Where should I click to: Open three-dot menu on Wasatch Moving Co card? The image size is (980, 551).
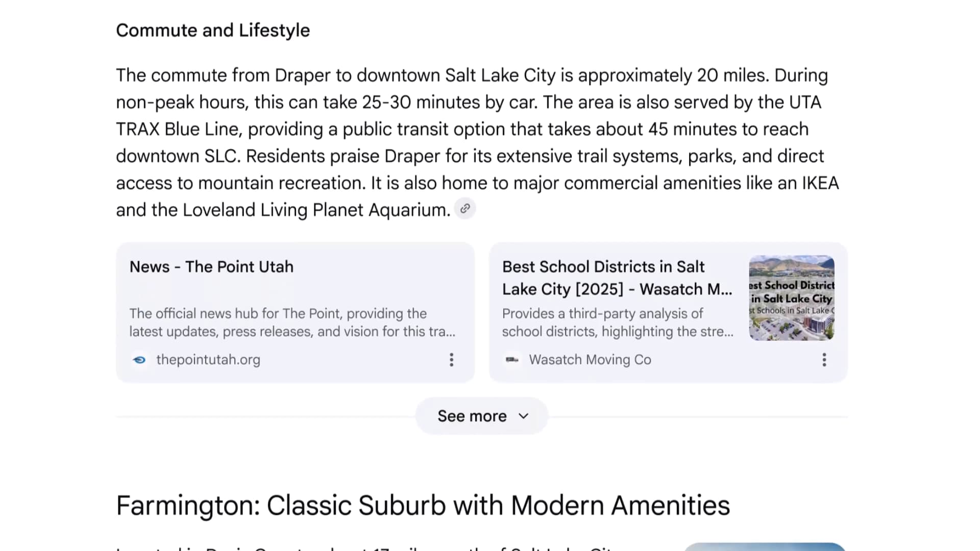click(824, 360)
